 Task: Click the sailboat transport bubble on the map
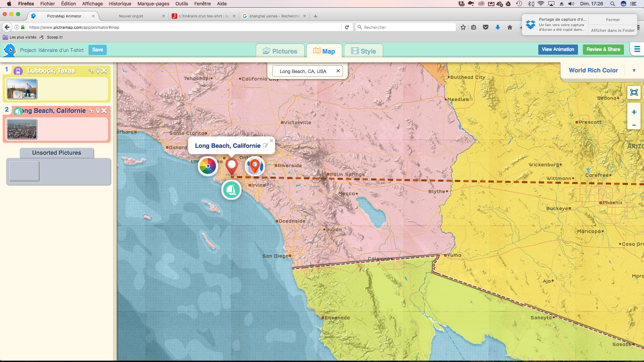[231, 190]
